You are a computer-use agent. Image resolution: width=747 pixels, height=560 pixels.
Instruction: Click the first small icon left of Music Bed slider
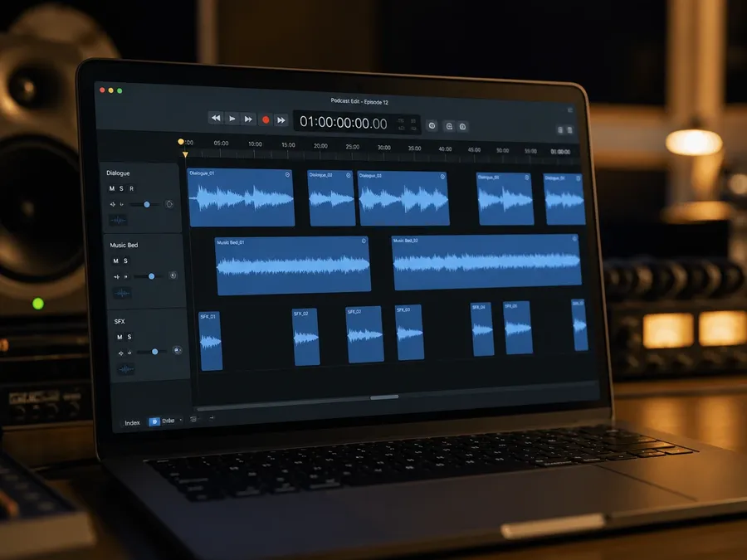pos(117,276)
